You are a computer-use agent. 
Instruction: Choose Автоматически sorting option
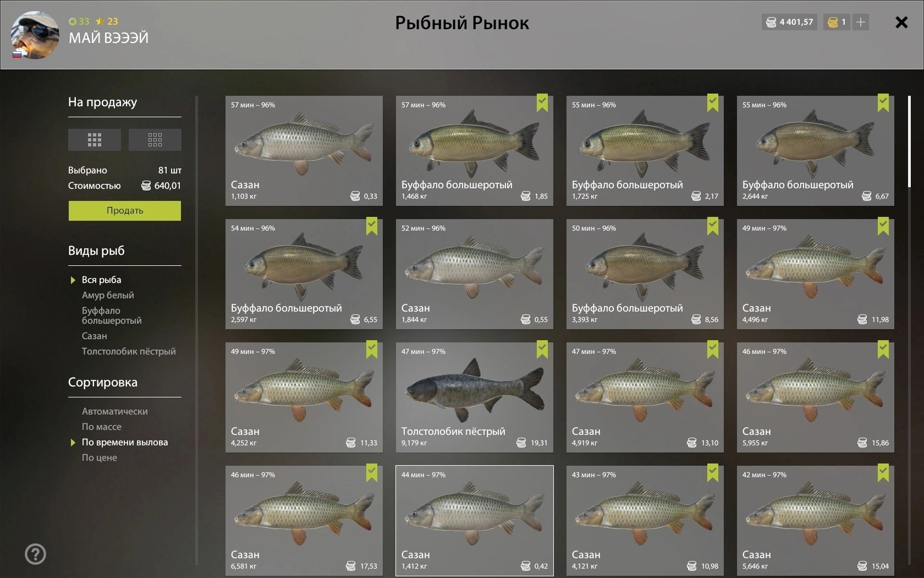pos(115,411)
